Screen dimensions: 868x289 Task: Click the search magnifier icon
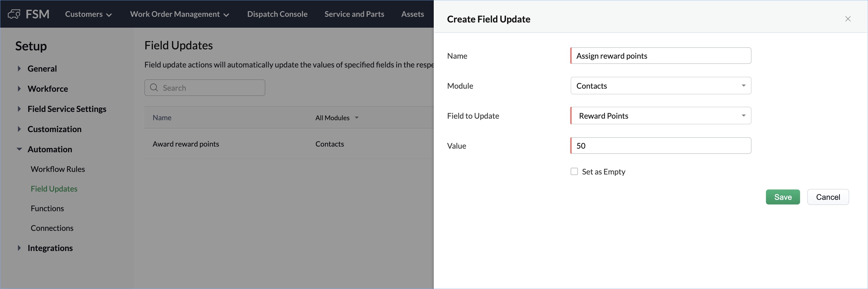154,88
